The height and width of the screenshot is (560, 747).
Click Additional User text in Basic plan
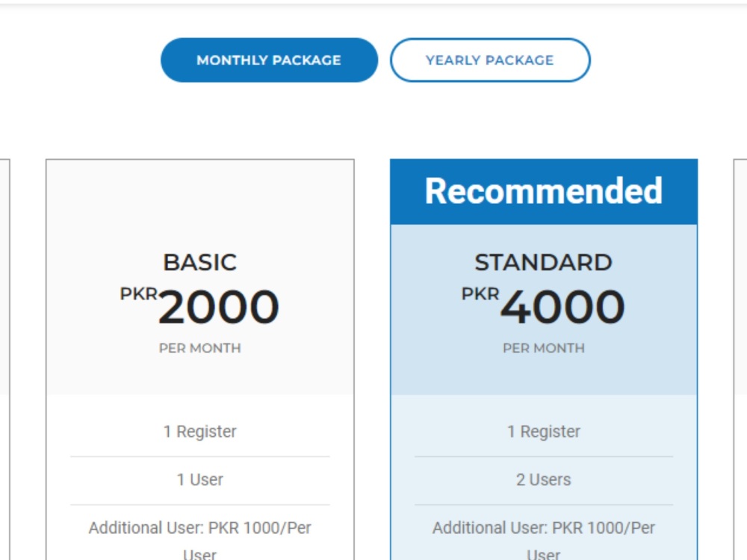click(200, 540)
